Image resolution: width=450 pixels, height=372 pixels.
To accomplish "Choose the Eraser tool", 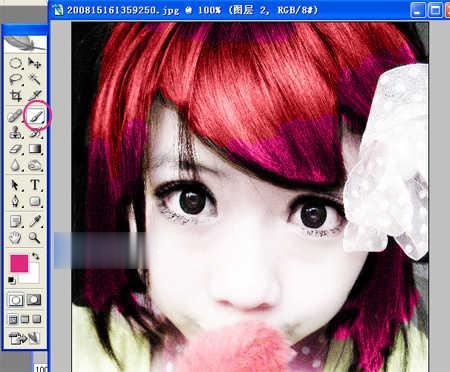I will tap(15, 149).
